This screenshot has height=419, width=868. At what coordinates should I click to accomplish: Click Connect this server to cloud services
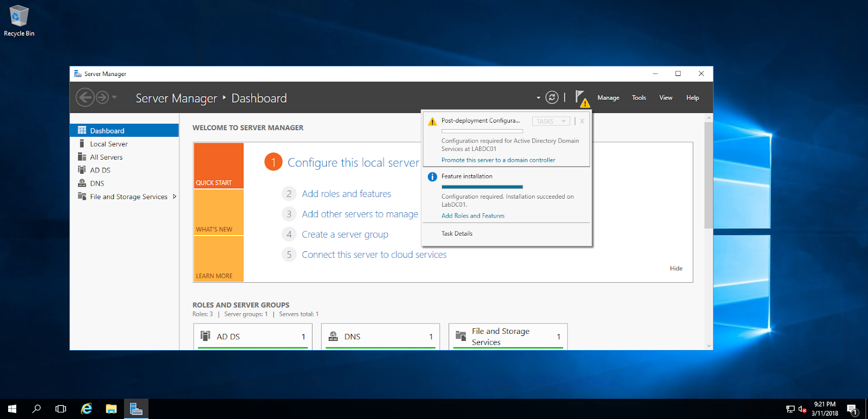[374, 255]
